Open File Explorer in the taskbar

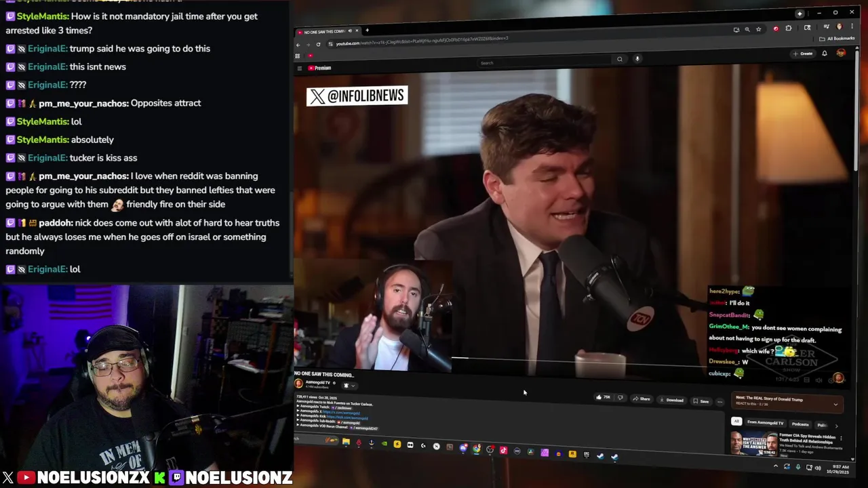[x=346, y=441]
